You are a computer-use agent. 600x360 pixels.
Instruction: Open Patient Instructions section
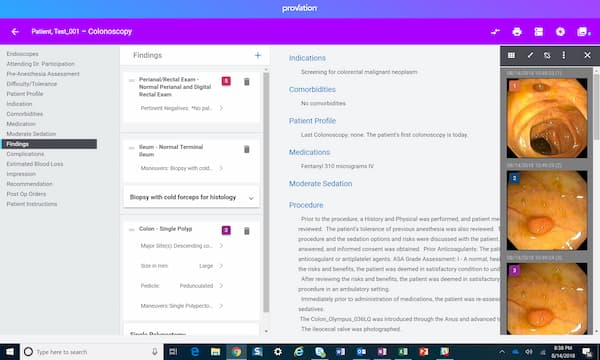[32, 204]
